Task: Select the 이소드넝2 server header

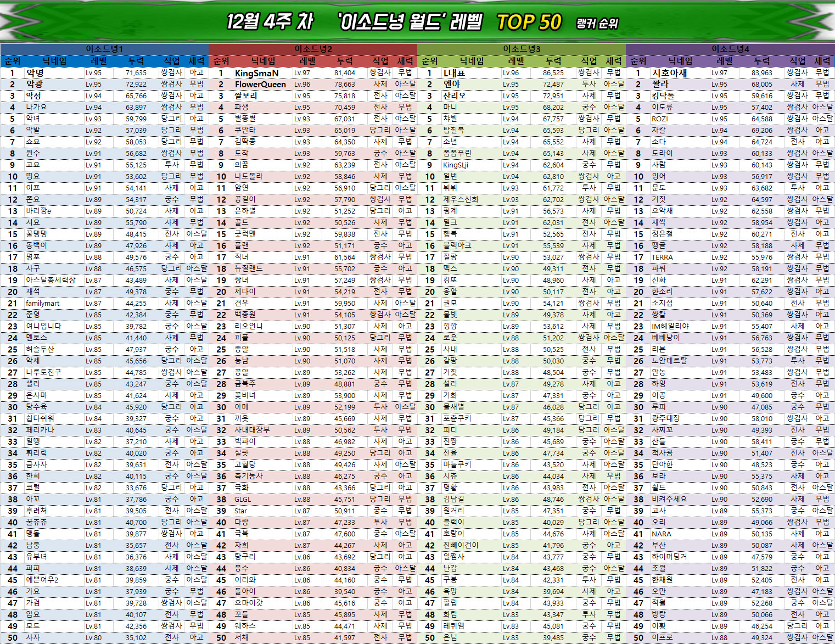Action: (x=313, y=49)
